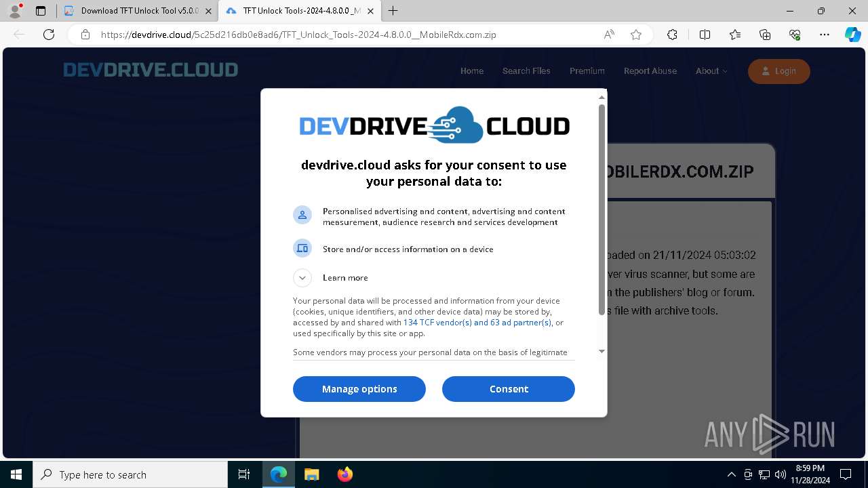Screen dimensions: 868x488
Task: Click the Edge profile avatar icon
Action: click(14, 11)
